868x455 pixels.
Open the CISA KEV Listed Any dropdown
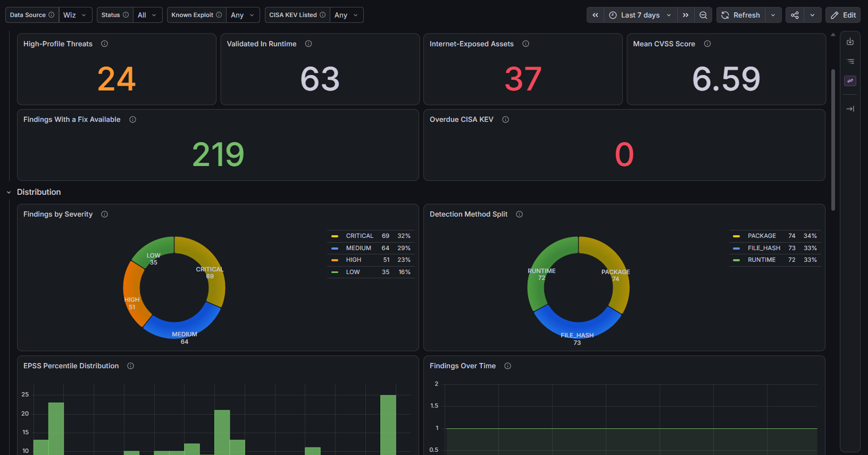[x=347, y=15]
